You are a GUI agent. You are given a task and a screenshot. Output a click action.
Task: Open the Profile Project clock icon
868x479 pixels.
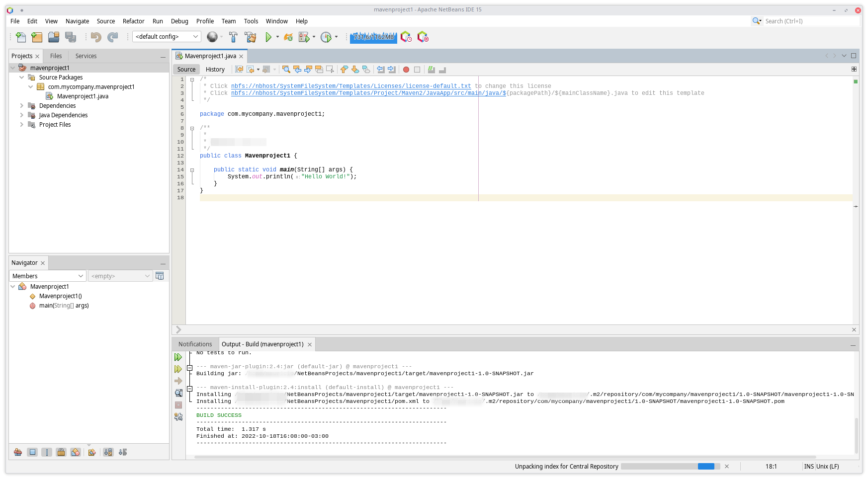(x=326, y=37)
